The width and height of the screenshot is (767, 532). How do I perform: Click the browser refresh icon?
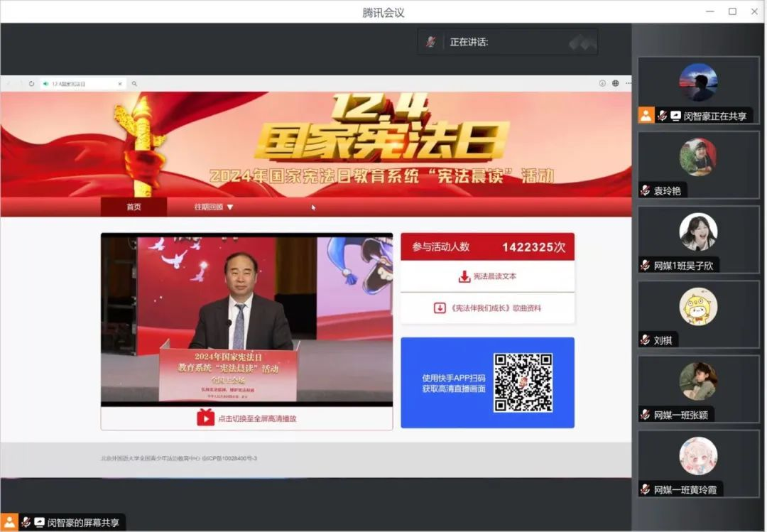pyautogui.click(x=31, y=84)
